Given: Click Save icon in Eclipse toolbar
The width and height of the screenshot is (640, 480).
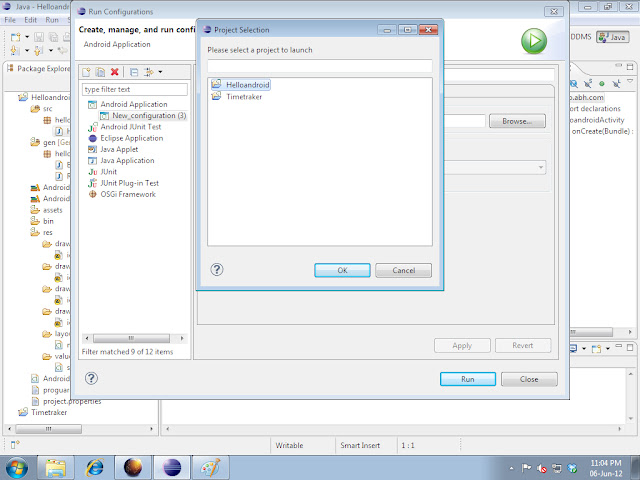Looking at the screenshot, I should point(39,37).
